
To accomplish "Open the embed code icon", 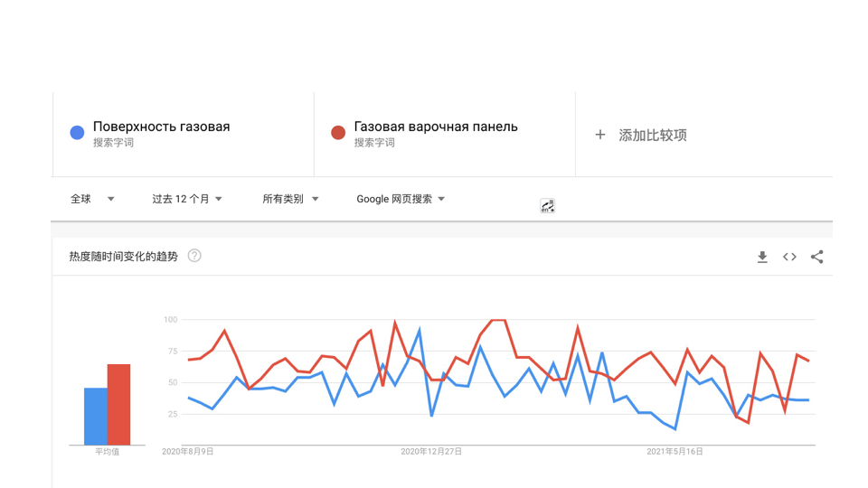I will tap(789, 257).
